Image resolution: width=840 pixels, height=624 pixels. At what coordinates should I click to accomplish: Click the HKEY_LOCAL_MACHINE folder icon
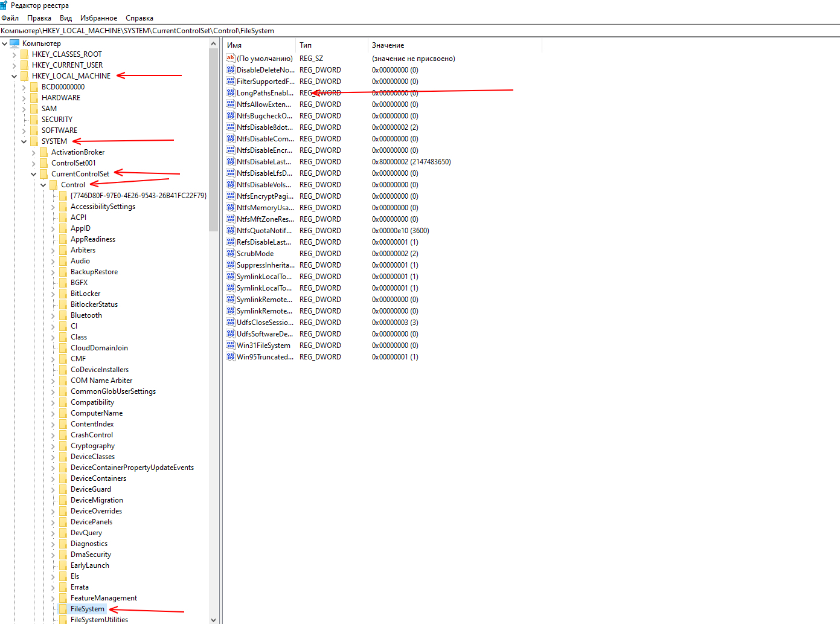point(24,76)
